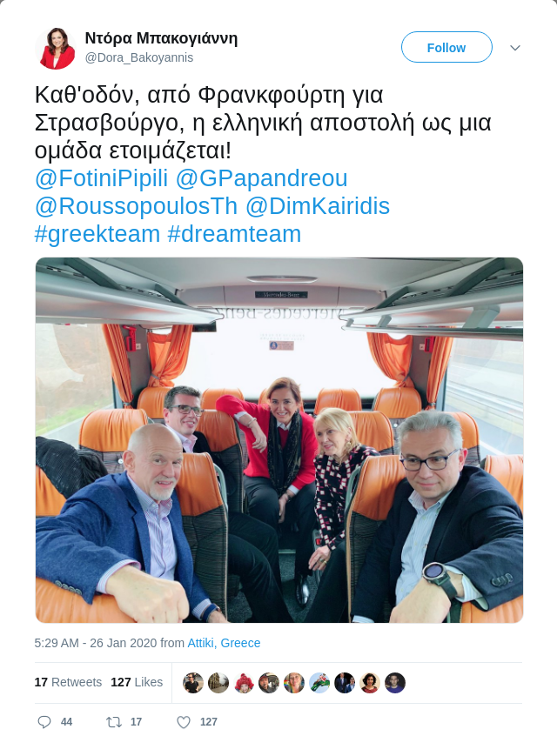Open the red-hat liker avatar
557x756 pixels.
244,683
